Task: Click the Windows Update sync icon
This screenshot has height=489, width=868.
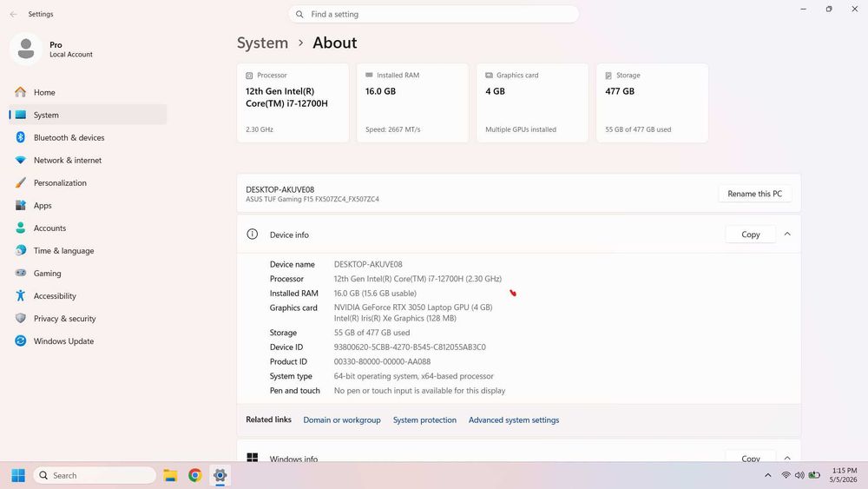Action: pyautogui.click(x=21, y=341)
